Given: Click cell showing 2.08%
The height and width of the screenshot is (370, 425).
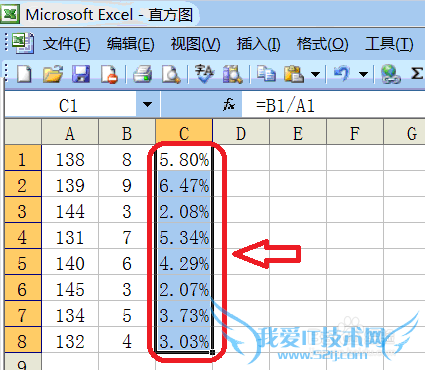Looking at the screenshot, I should pos(184,210).
